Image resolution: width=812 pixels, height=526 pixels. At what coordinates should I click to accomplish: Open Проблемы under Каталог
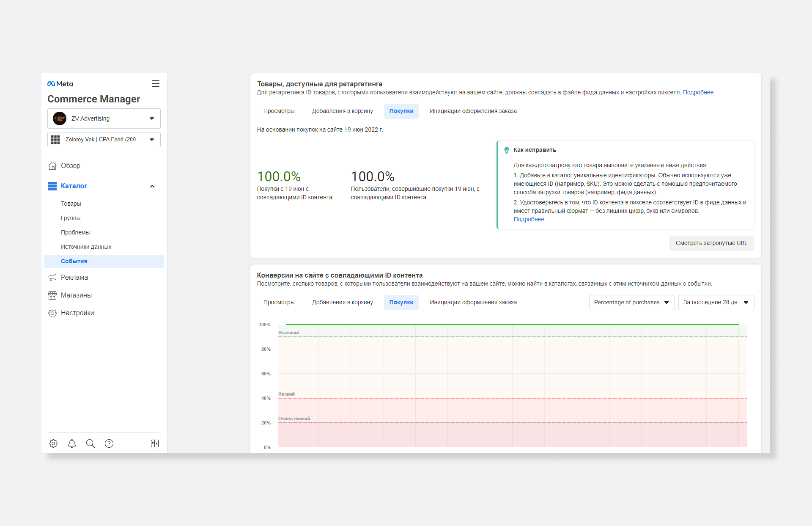(75, 233)
